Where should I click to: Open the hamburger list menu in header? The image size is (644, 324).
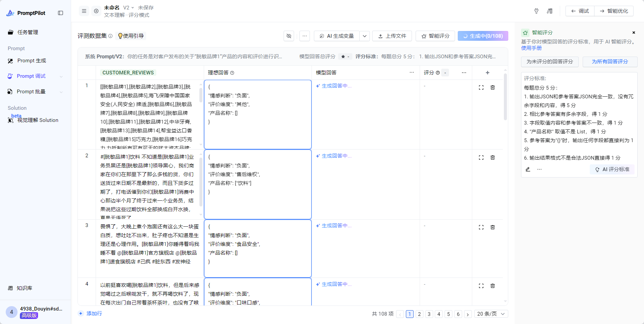click(84, 11)
